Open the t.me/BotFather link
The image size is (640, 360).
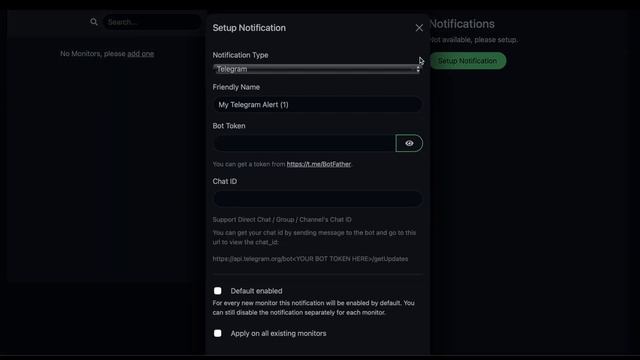(319, 164)
